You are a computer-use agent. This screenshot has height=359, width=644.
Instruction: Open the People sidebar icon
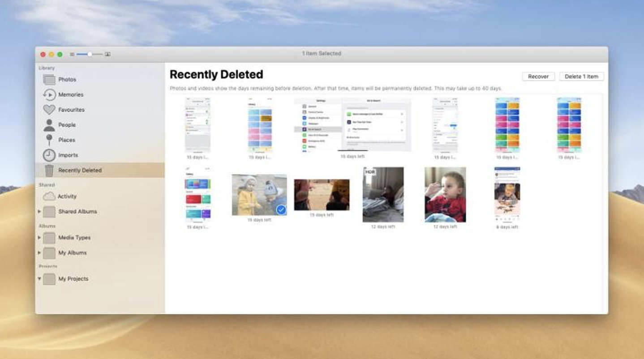49,125
